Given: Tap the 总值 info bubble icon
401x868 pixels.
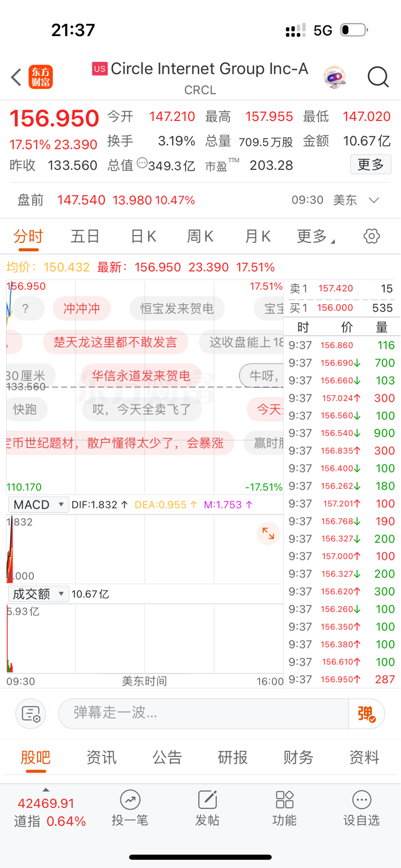Looking at the screenshot, I should (x=142, y=163).
